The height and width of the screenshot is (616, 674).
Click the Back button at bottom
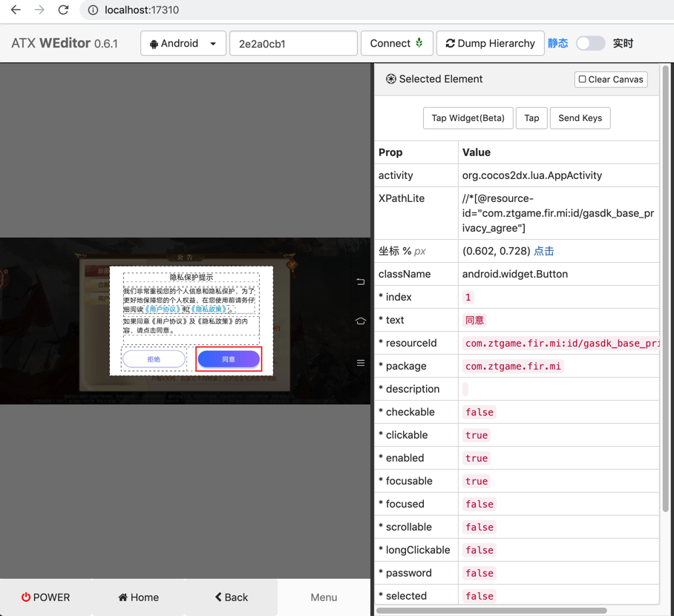232,597
